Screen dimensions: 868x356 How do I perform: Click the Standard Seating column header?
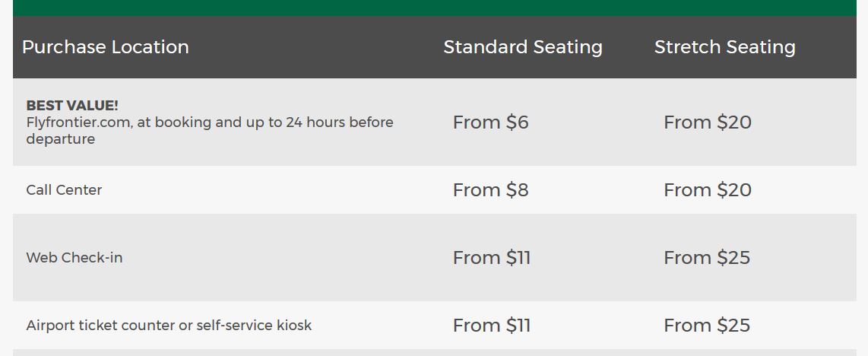click(523, 47)
